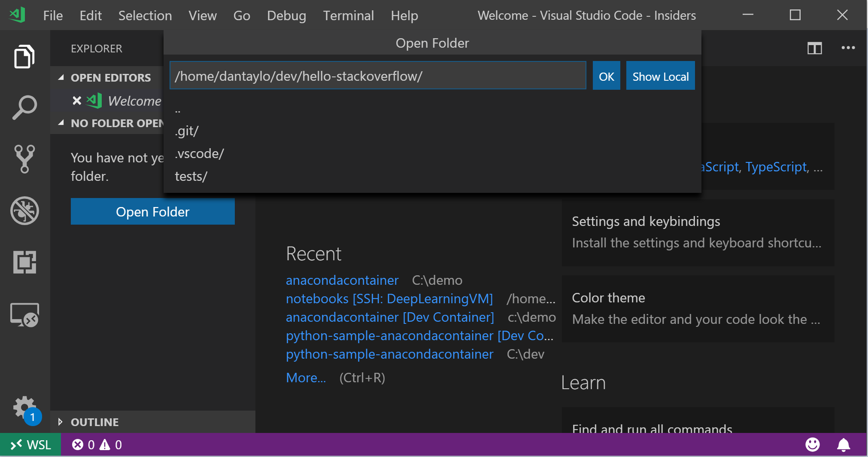Image resolution: width=868 pixels, height=457 pixels.
Task: Open the editor More Actions ellipsis
Action: [x=848, y=48]
